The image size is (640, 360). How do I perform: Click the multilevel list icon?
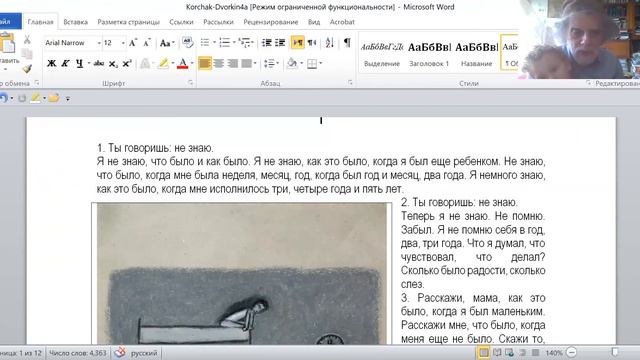coord(244,42)
